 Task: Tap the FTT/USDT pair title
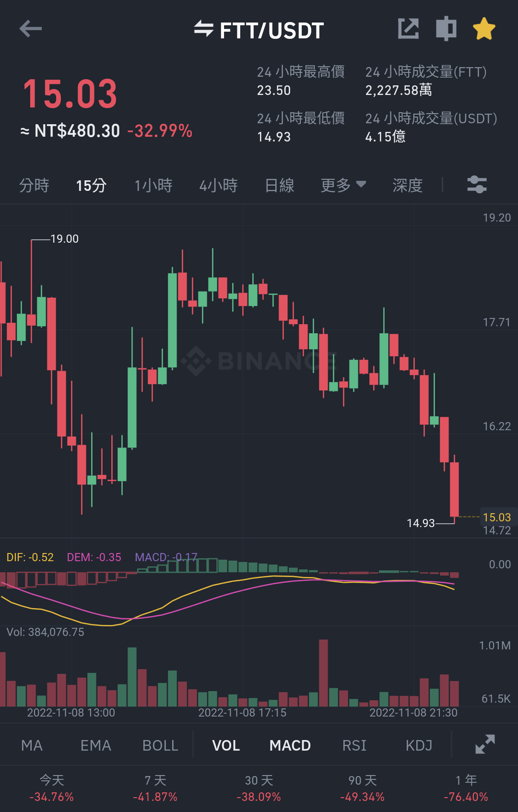pos(272,30)
